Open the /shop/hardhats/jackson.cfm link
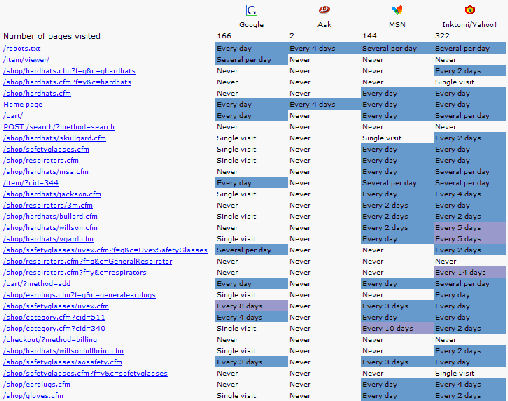 pos(52,194)
